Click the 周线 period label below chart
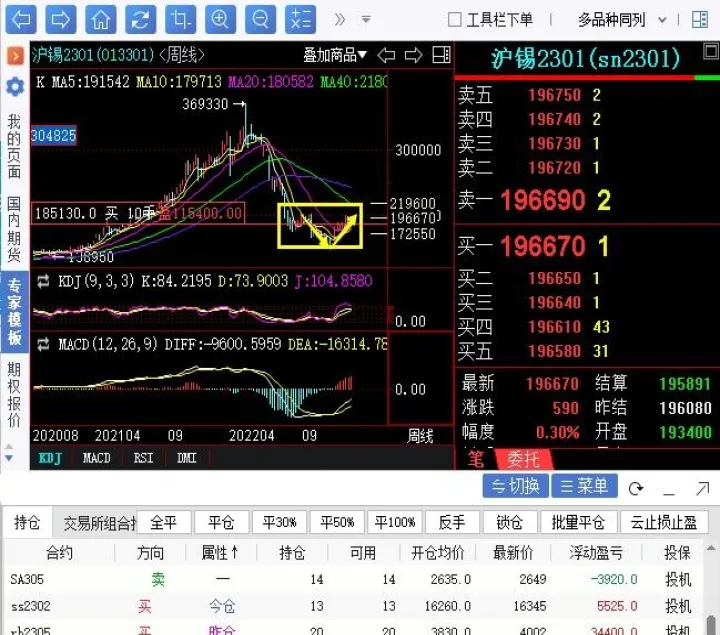Viewport: 720px width, 635px height. pyautogui.click(x=420, y=436)
